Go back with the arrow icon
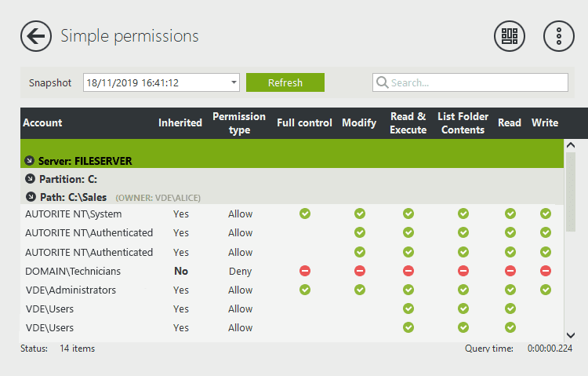The width and height of the screenshot is (588, 376). (x=36, y=36)
